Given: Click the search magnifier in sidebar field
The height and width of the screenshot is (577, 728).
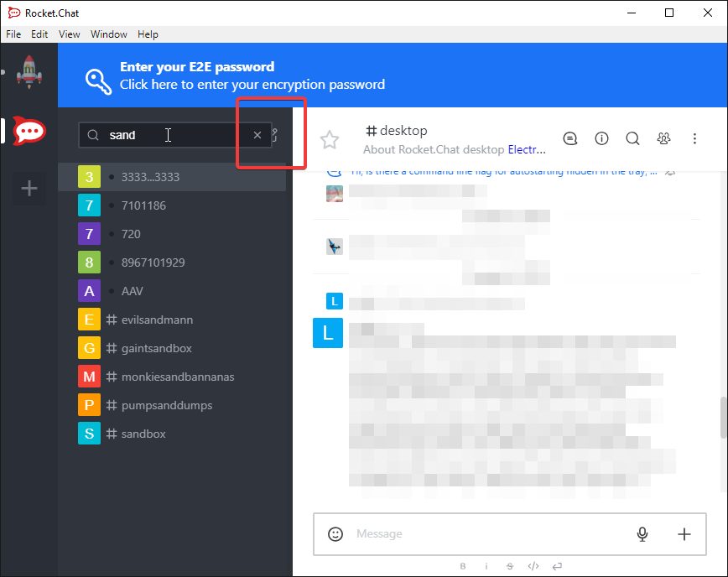Looking at the screenshot, I should pyautogui.click(x=93, y=135).
